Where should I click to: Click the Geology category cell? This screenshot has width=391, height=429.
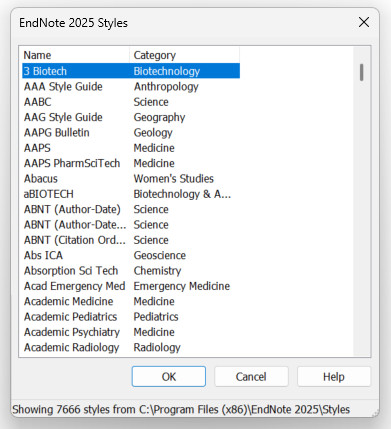pos(153,133)
